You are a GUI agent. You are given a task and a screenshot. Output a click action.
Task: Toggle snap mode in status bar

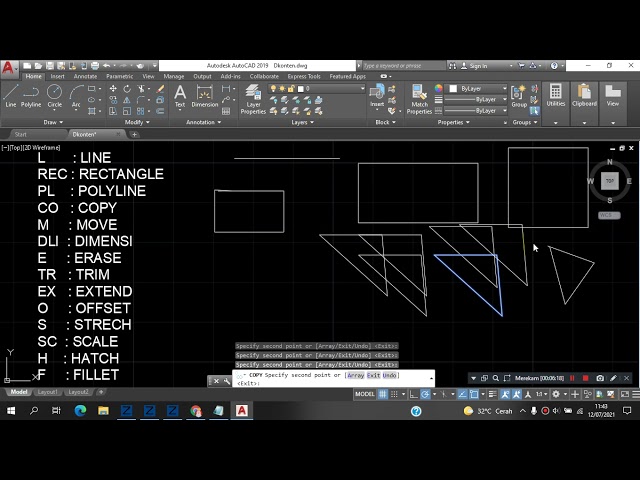coord(394,394)
